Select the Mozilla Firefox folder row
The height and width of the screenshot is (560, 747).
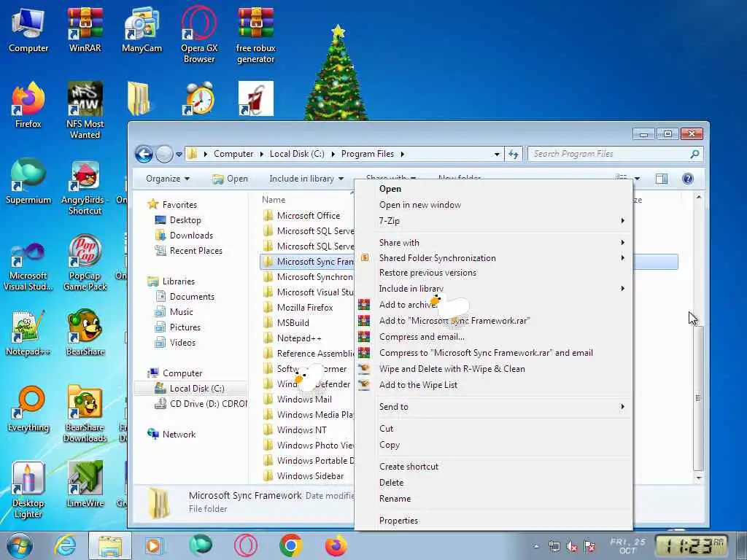tap(309, 308)
